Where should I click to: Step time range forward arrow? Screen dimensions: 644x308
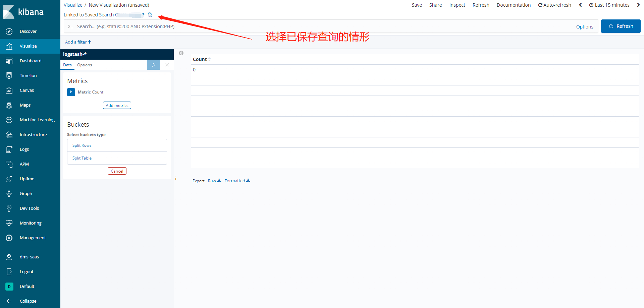638,5
